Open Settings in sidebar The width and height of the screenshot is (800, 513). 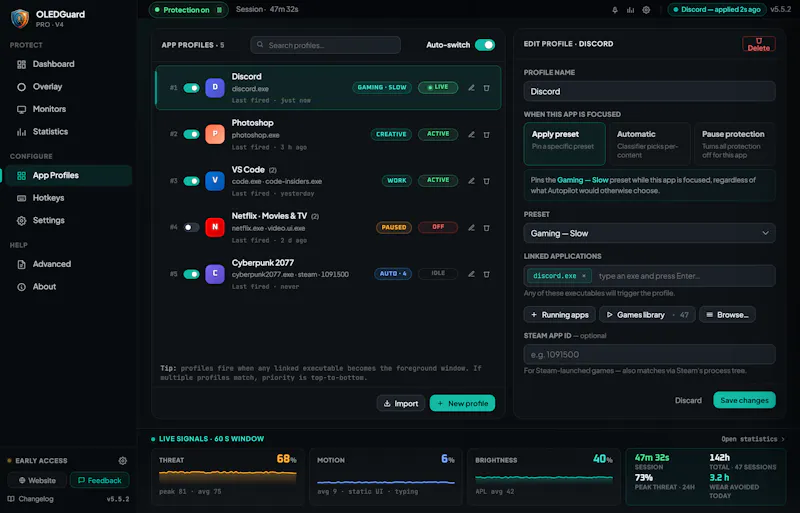point(68,221)
